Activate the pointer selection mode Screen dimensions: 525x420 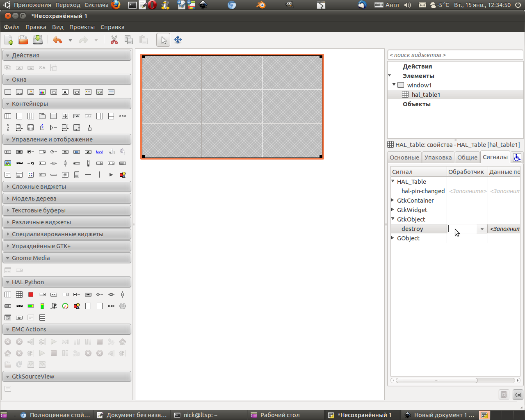coord(163,40)
